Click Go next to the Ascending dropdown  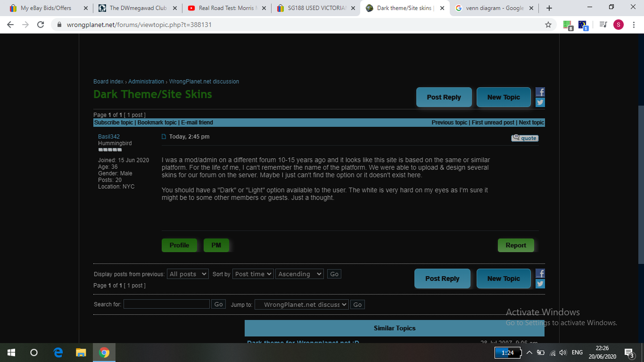pyautogui.click(x=334, y=274)
